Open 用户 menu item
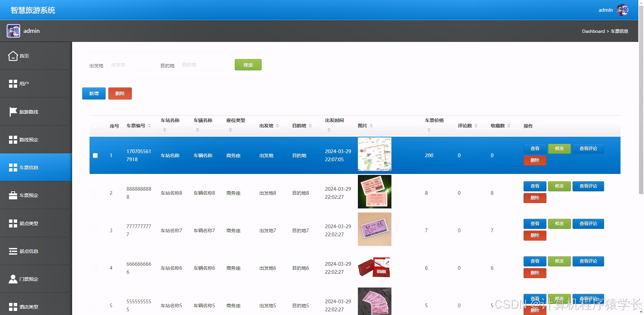 pyautogui.click(x=36, y=84)
